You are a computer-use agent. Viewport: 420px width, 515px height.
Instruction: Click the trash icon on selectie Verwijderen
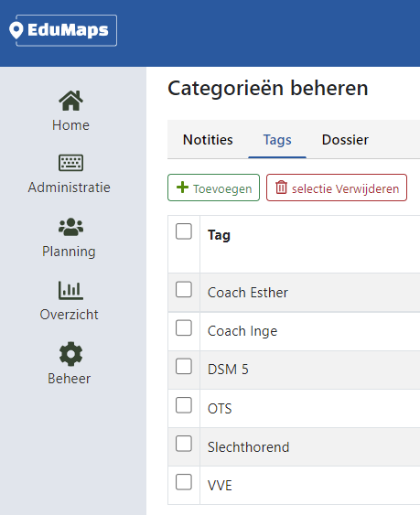281,188
